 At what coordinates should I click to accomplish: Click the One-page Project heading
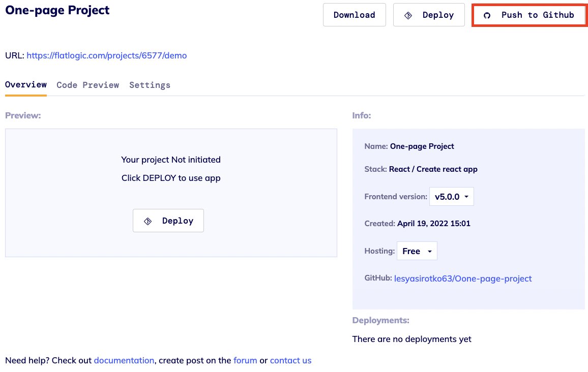(x=57, y=10)
